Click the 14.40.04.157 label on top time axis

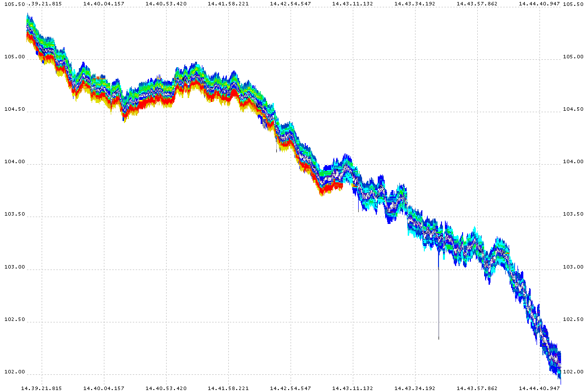click(104, 3)
